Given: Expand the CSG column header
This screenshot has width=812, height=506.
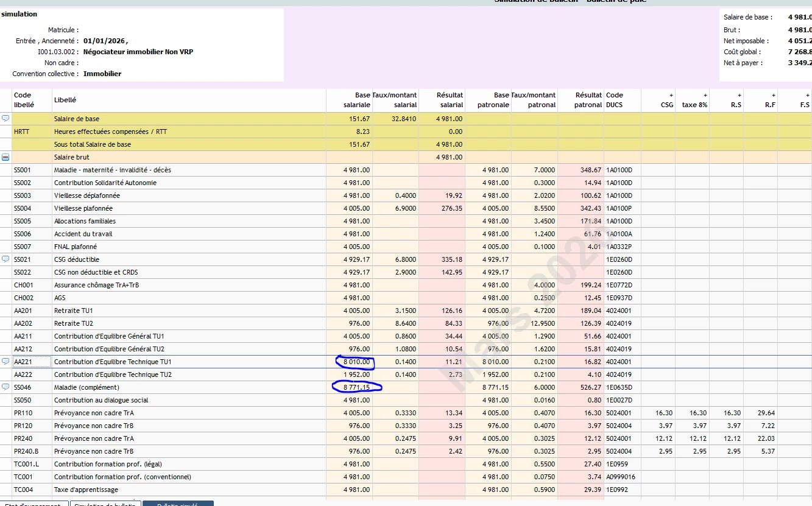Looking at the screenshot, I should click(x=671, y=95).
